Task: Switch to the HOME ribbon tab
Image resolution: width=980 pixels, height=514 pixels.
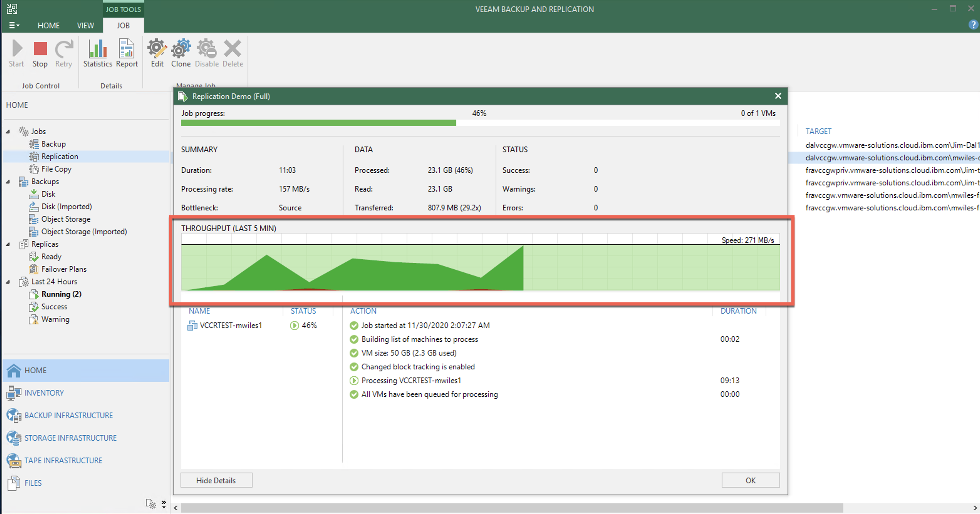Action: coord(48,25)
